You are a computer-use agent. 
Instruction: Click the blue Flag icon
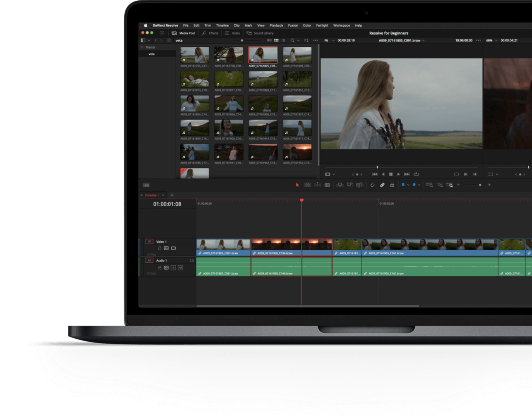pyautogui.click(x=403, y=185)
